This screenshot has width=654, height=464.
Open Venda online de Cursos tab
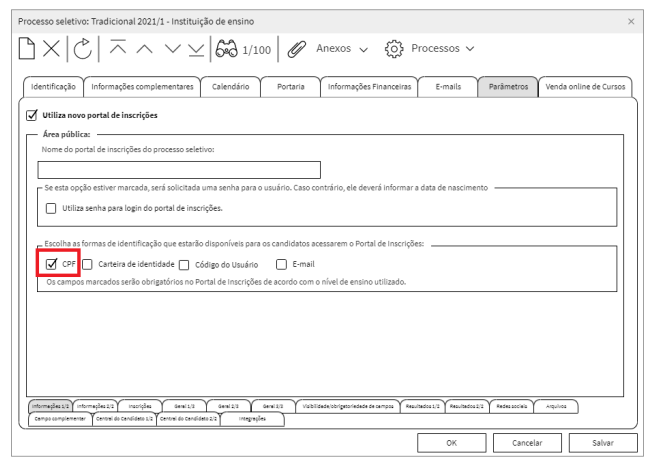(x=585, y=87)
